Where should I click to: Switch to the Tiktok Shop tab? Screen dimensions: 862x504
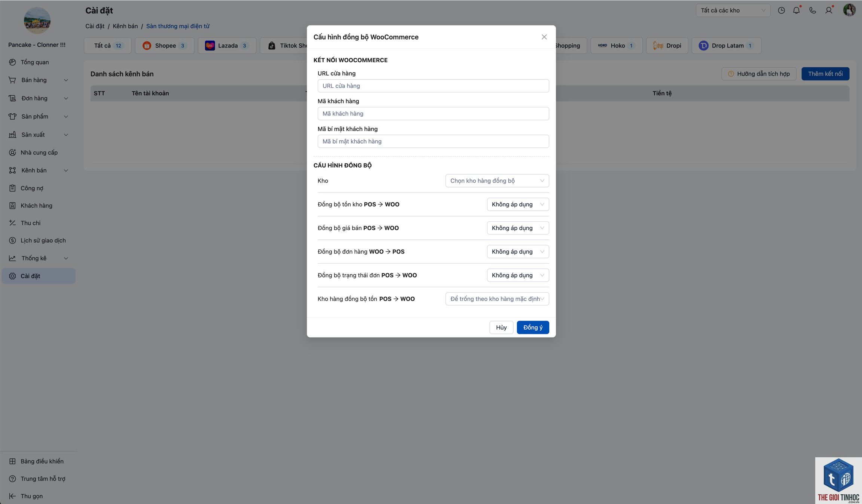tap(284, 46)
